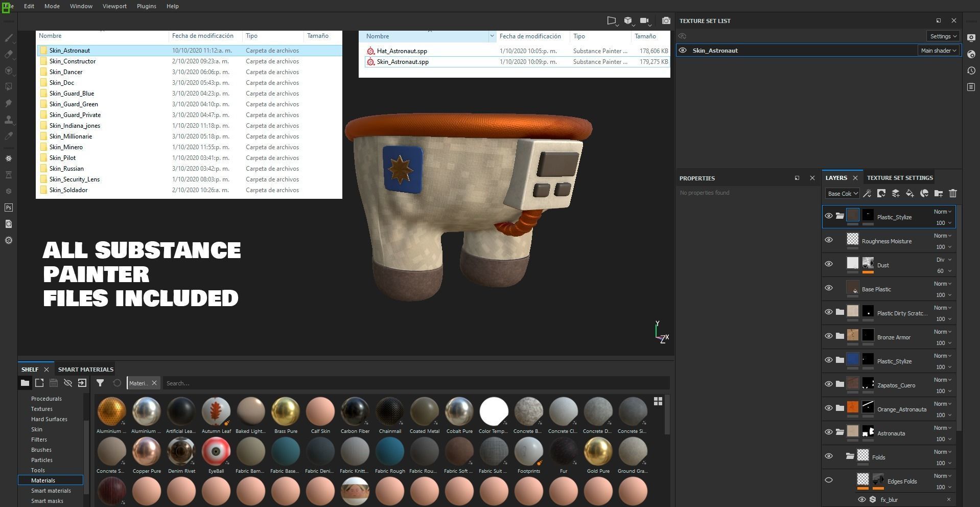The image size is (980, 507).
Task: Click the perspective view icon in viewport toolbar
Action: (x=612, y=21)
